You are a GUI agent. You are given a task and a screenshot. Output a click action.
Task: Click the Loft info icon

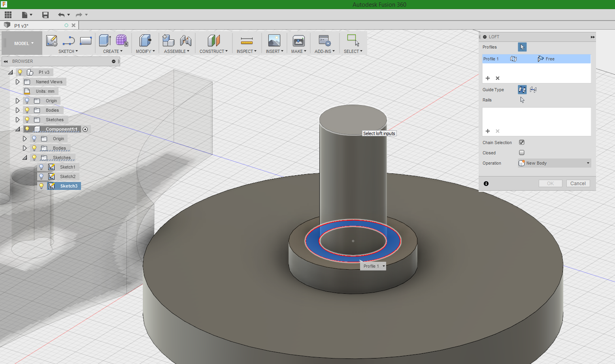[486, 184]
